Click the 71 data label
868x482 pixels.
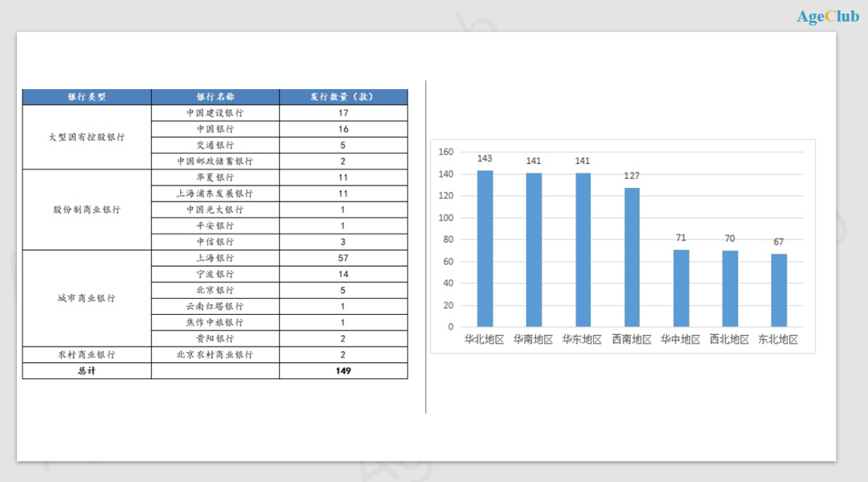pos(681,238)
